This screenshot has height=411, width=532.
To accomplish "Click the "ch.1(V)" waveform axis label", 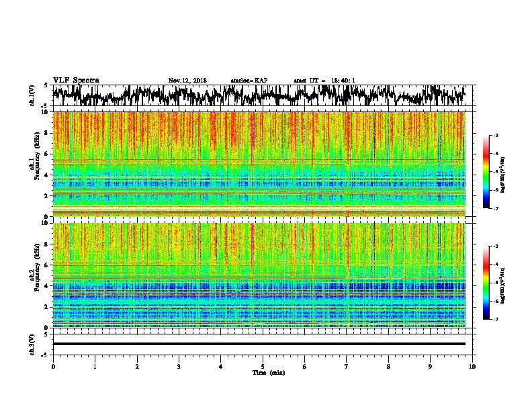I will (32, 95).
